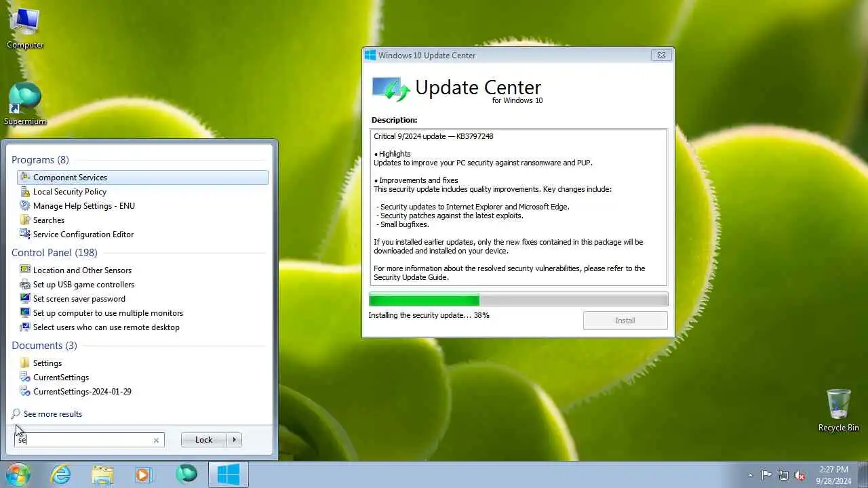This screenshot has height=488, width=868.
Task: Open the shutdown options arrow beside Lock
Action: tap(235, 440)
